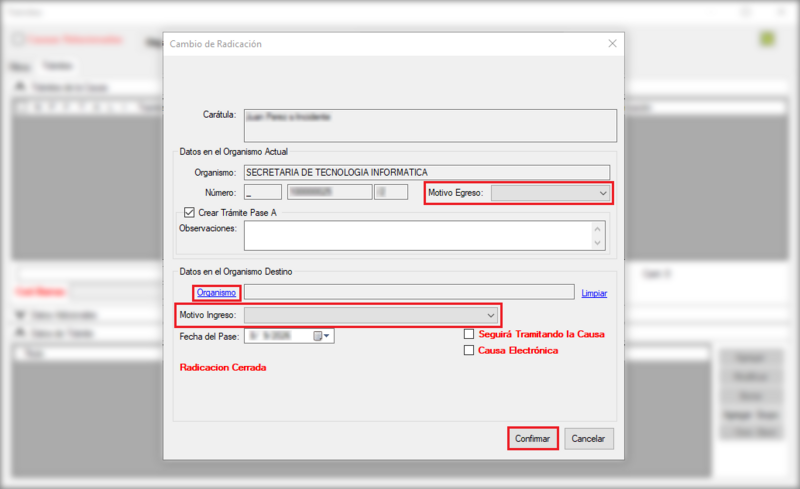Click the Observaciones scrollbar down arrow

pos(597,243)
